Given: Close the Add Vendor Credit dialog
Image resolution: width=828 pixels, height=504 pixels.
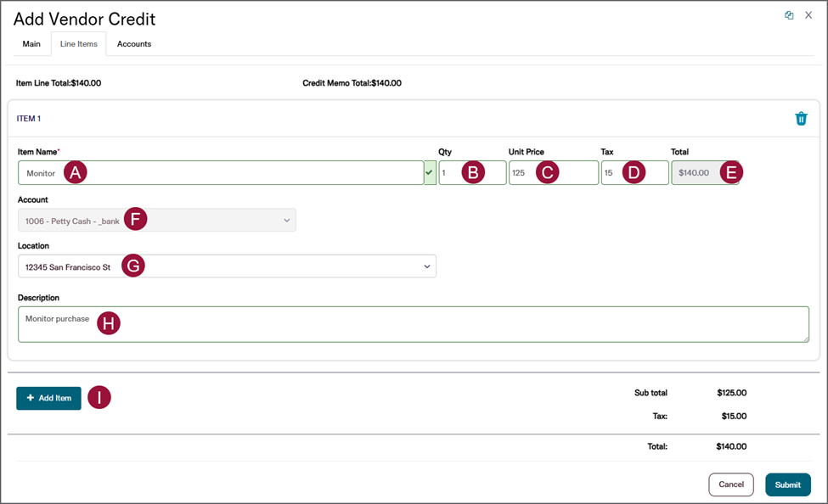Looking at the screenshot, I should 808,15.
